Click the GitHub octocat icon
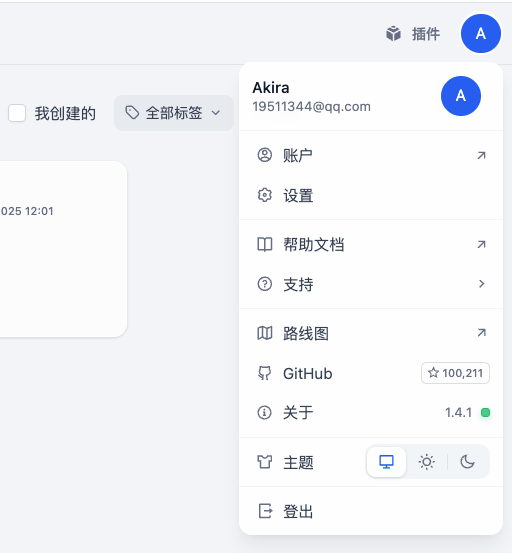 pos(264,373)
